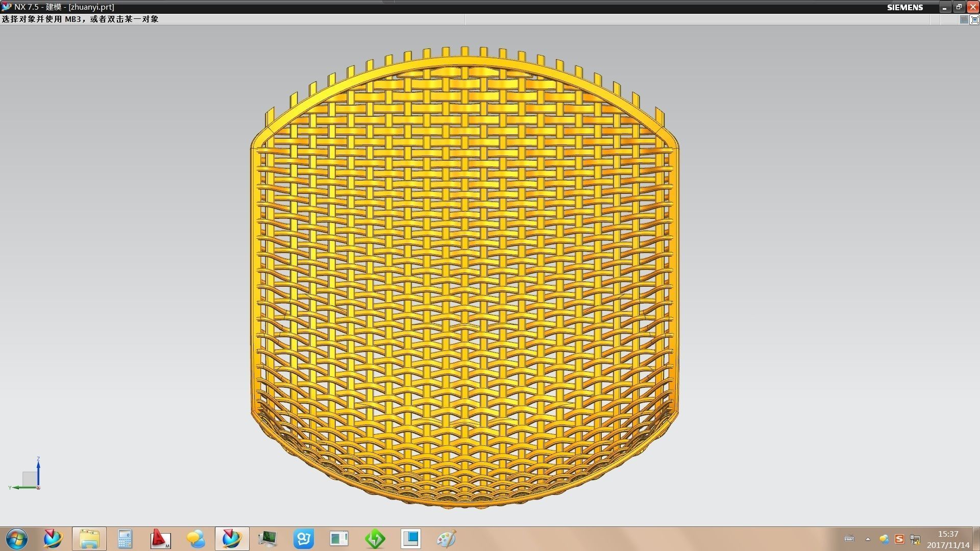980x551 pixels.
Task: Click the window title zhuanyi.prt
Action: [91, 7]
